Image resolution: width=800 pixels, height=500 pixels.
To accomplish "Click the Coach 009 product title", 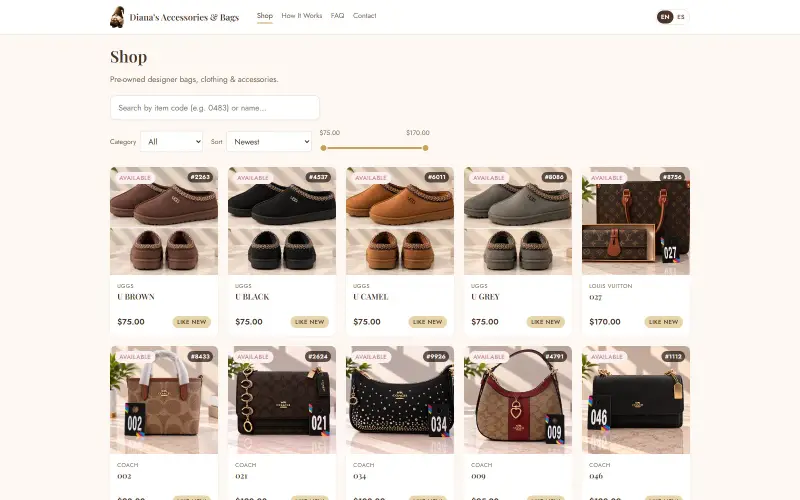I will 478,476.
